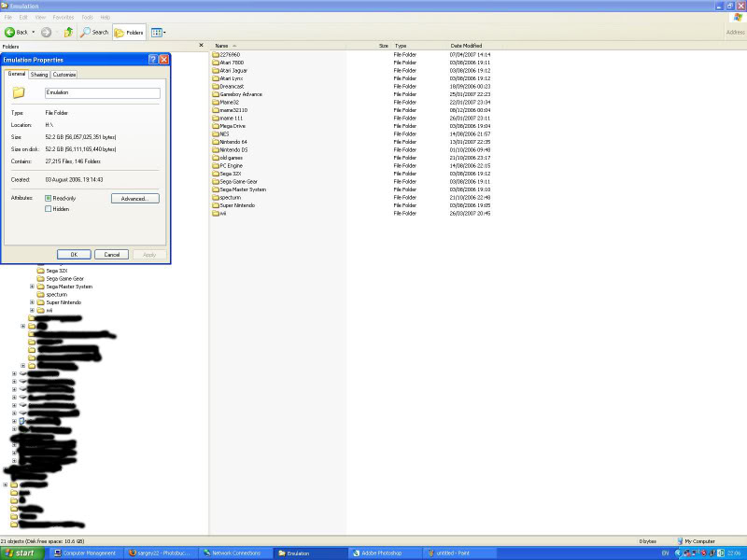The image size is (747, 560).
Task: Toggle the Read-only attribute checkbox
Action: (x=49, y=198)
